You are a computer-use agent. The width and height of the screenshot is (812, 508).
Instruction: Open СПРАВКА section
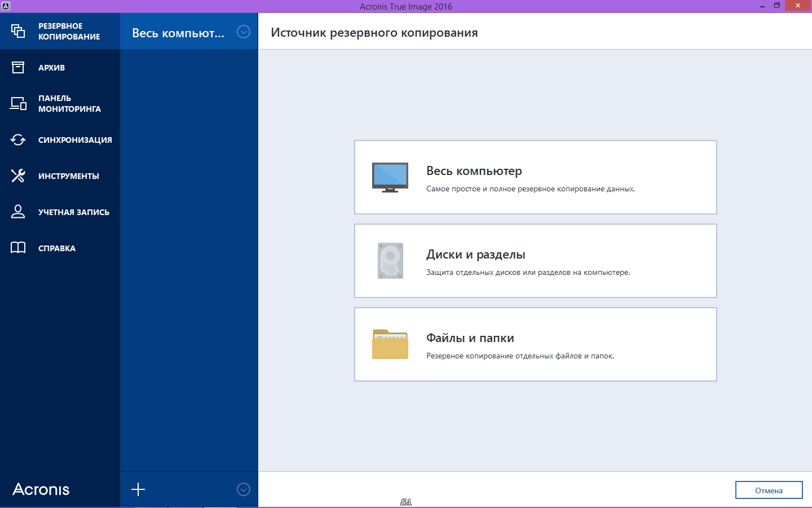point(60,248)
